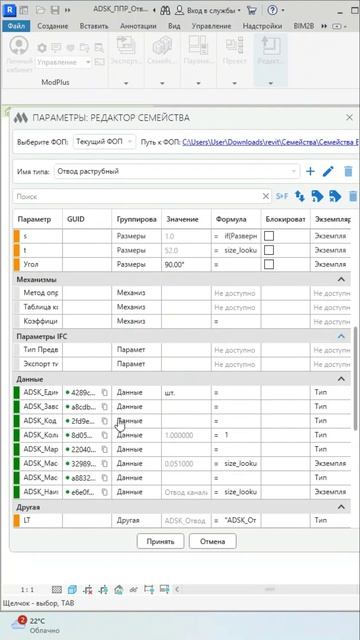Clear the search field with X icon
The height and width of the screenshot is (640, 360).
(266, 196)
